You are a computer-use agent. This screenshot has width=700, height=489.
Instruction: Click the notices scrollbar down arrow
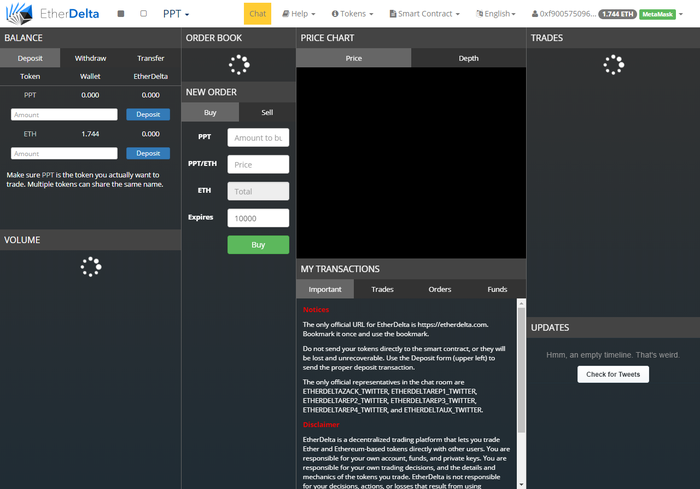click(x=521, y=485)
